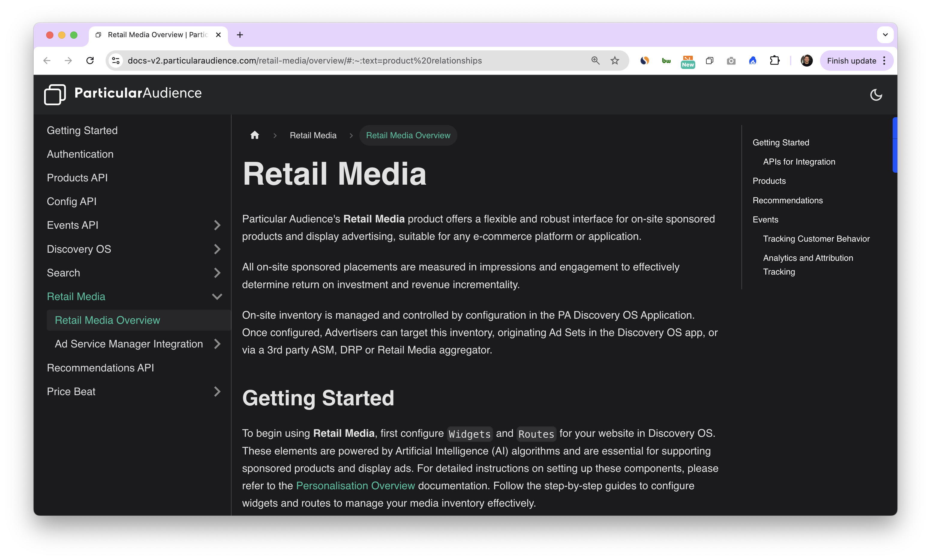Click the page scrollbar thumb

pyautogui.click(x=894, y=145)
